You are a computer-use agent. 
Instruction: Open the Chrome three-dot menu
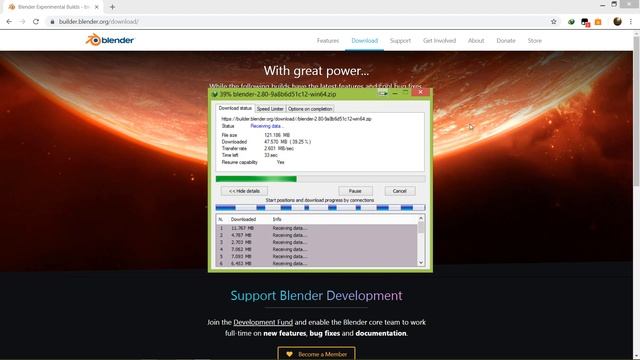[x=631, y=22]
